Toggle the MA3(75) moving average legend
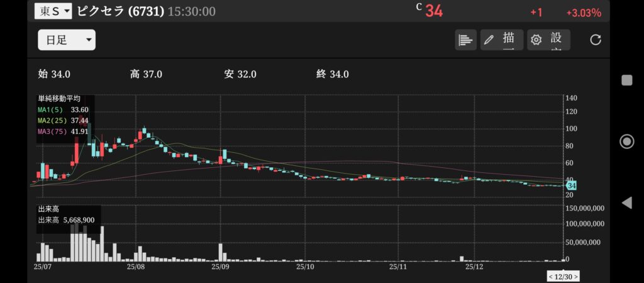The height and width of the screenshot is (283, 644). [x=62, y=131]
